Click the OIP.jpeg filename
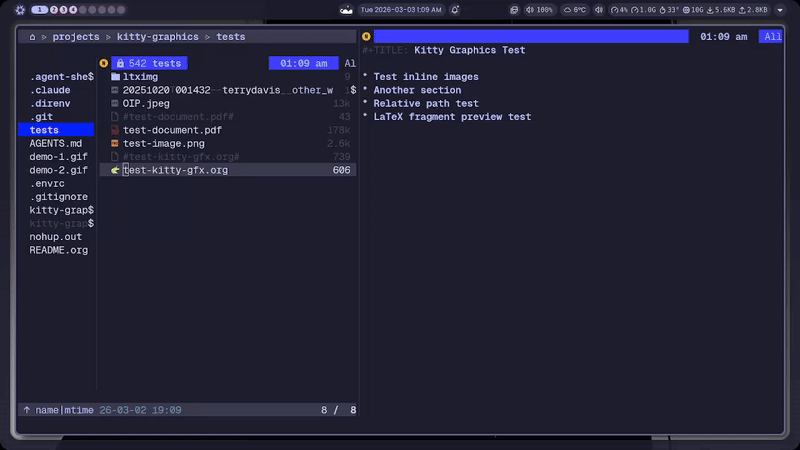This screenshot has height=450, width=800. 146,103
